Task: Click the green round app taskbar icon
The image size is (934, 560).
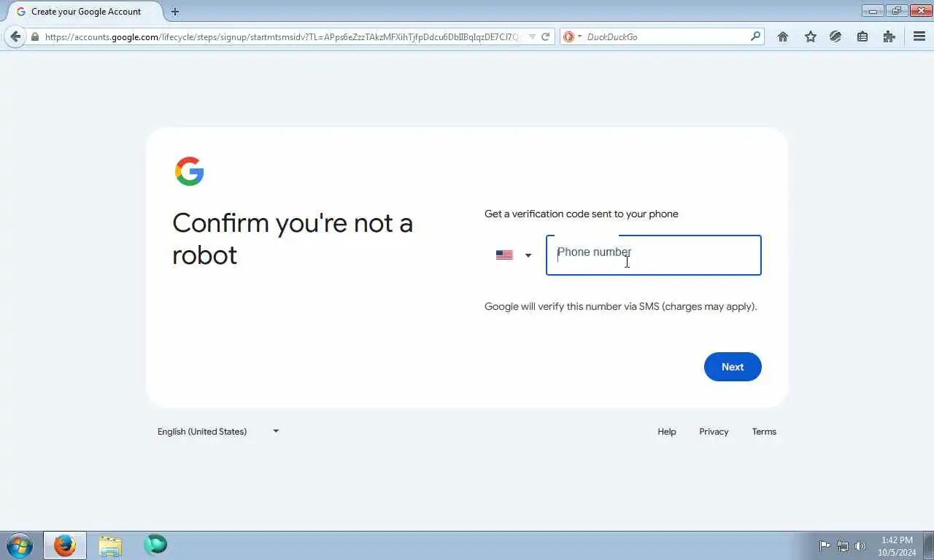Action: pyautogui.click(x=155, y=545)
